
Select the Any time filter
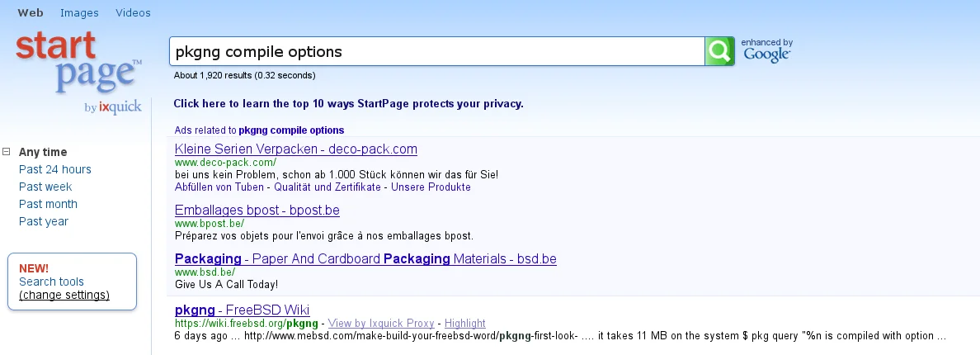pos(43,152)
